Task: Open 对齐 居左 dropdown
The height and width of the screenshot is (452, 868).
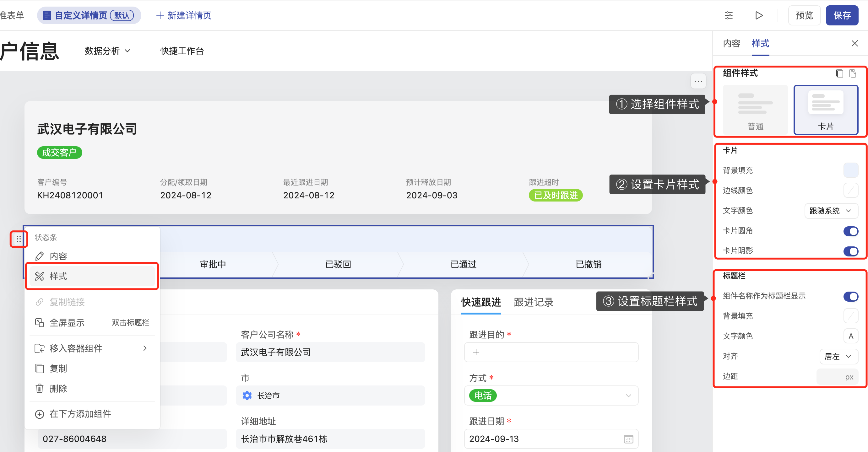Action: point(839,356)
